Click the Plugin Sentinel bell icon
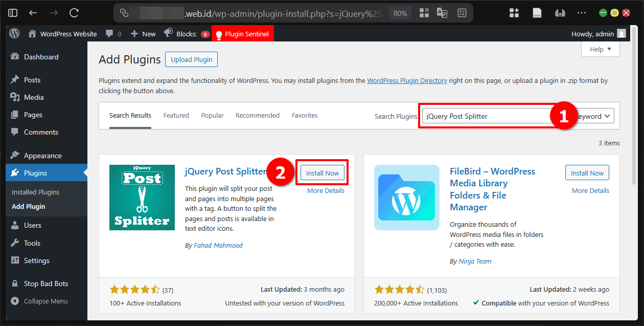This screenshot has height=326, width=644. pos(219,33)
